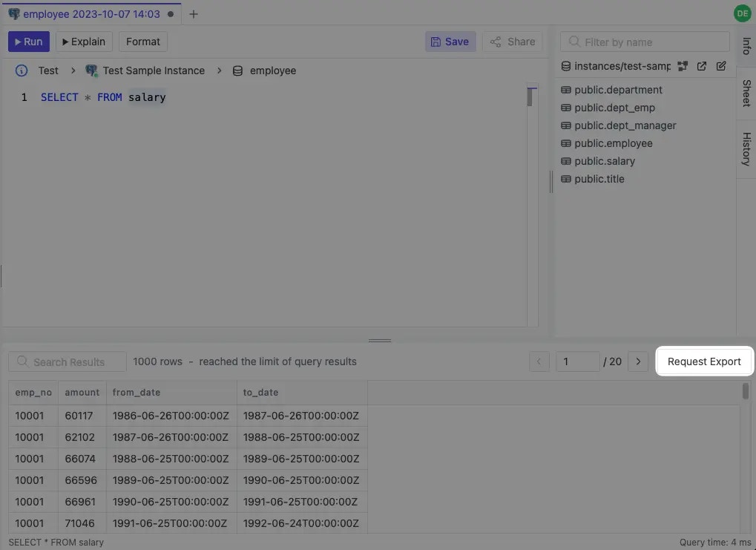Click the info circle icon in the breadcrumb bar
This screenshot has width=756, height=550.
20,71
